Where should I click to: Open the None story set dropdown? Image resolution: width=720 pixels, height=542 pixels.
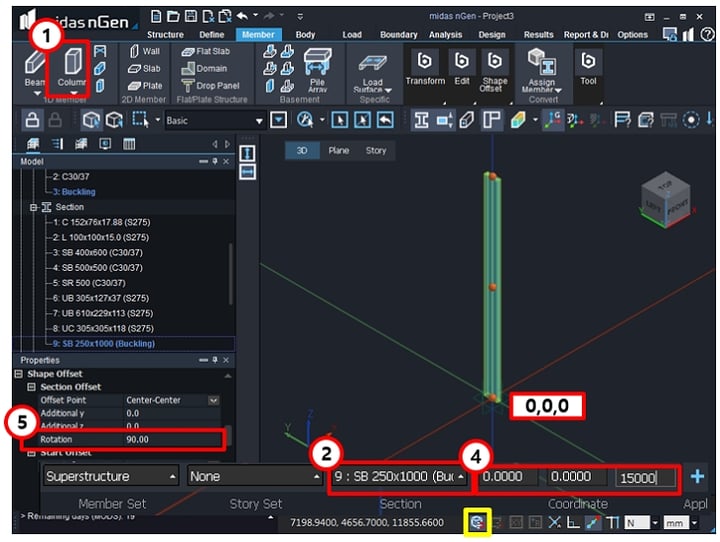tap(255, 476)
